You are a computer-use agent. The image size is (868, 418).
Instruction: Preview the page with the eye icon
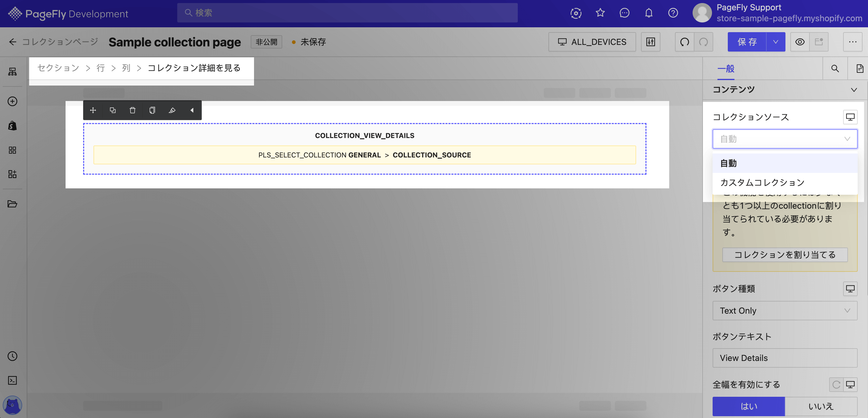tap(800, 42)
